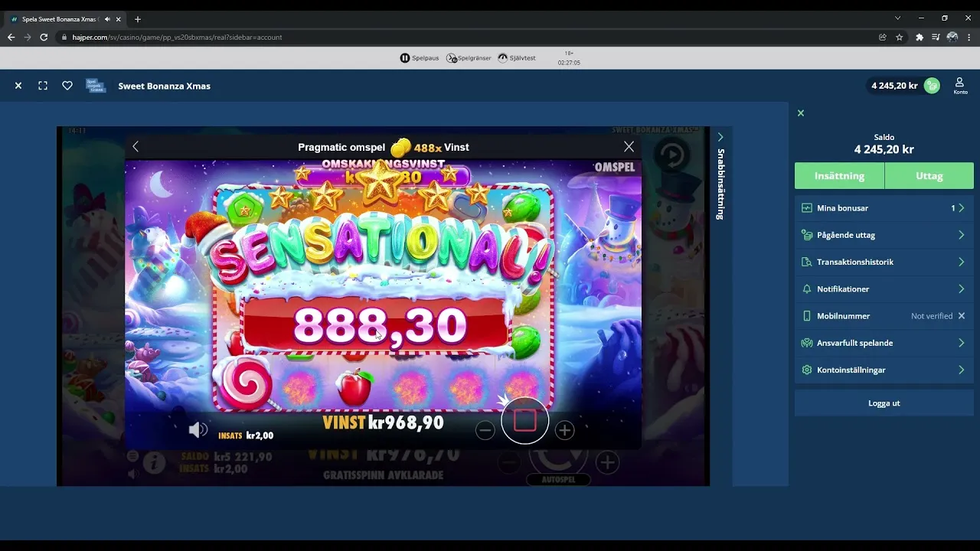980x551 pixels.
Task: Dismiss the Mobilnummer not verified notice
Action: pyautogui.click(x=962, y=316)
